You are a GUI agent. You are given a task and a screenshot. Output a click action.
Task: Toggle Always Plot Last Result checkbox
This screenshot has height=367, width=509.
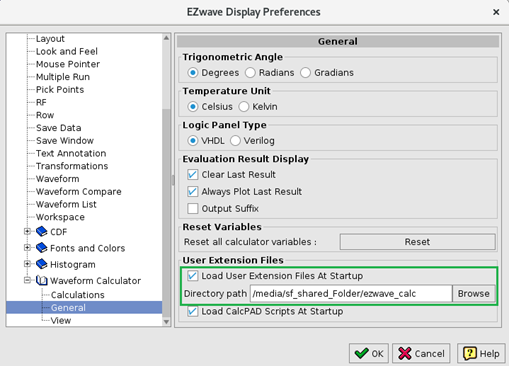[x=193, y=192]
